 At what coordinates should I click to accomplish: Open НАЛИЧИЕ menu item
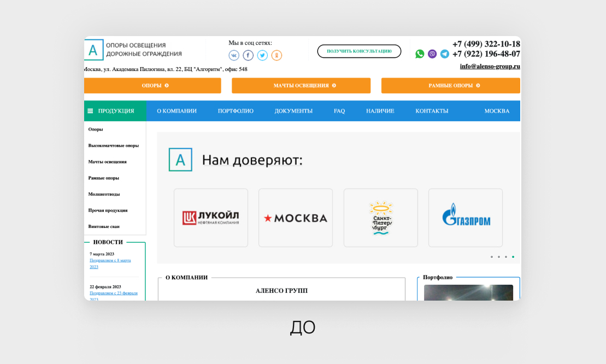click(380, 111)
